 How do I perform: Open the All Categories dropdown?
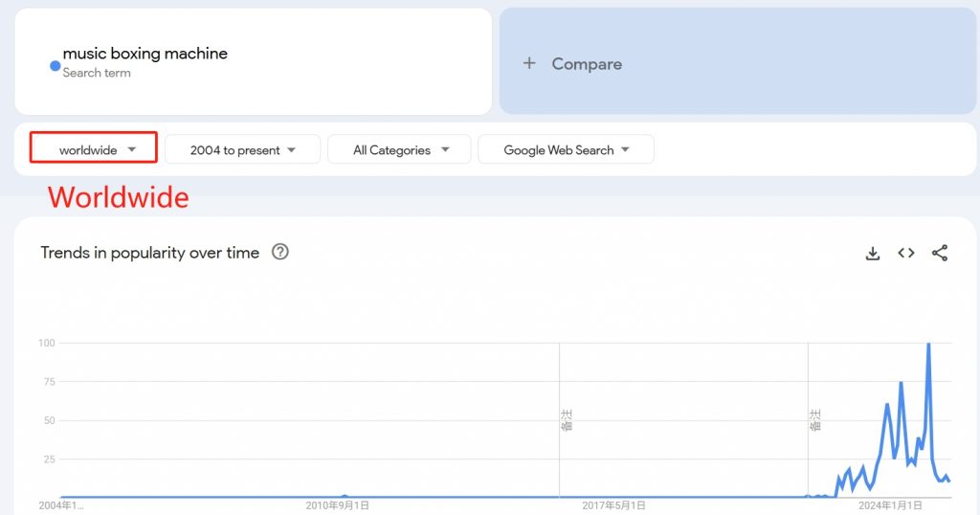click(399, 149)
